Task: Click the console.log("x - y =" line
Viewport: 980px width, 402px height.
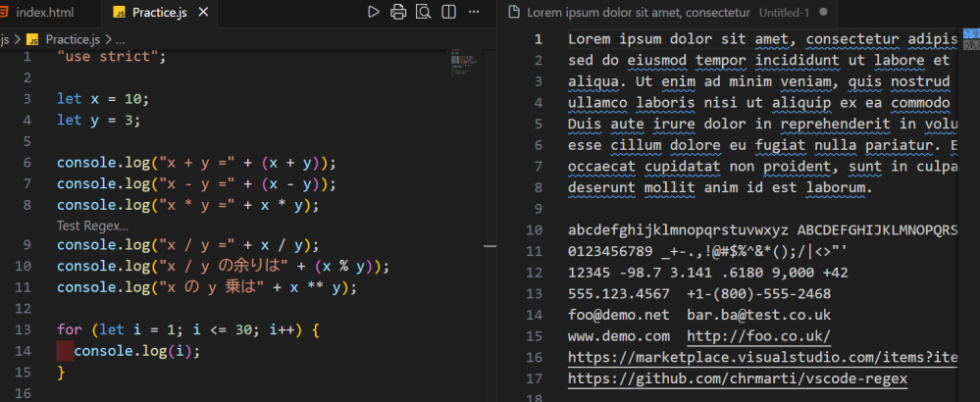Action: click(x=197, y=184)
